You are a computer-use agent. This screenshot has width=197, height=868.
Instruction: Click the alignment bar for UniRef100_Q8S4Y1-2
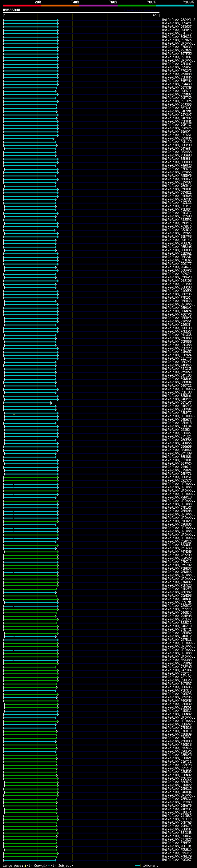click(31, 20)
